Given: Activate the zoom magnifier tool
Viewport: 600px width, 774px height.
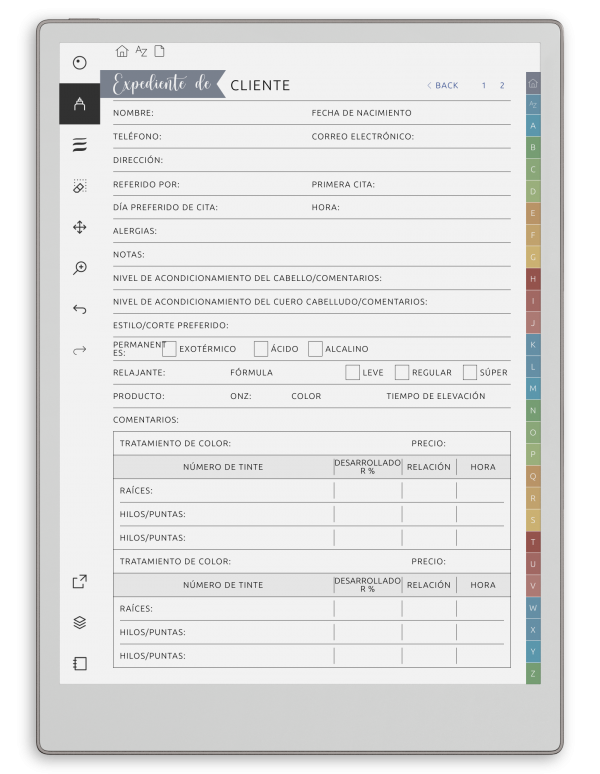Looking at the screenshot, I should (x=79, y=268).
